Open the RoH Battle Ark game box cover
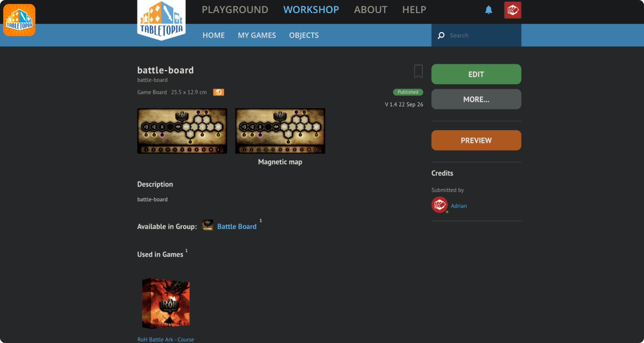 click(x=166, y=303)
